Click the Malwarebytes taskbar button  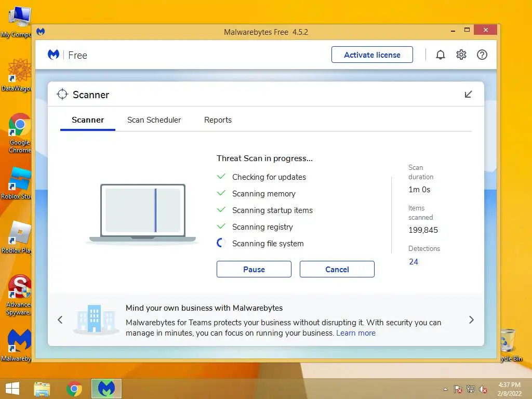tap(106, 389)
